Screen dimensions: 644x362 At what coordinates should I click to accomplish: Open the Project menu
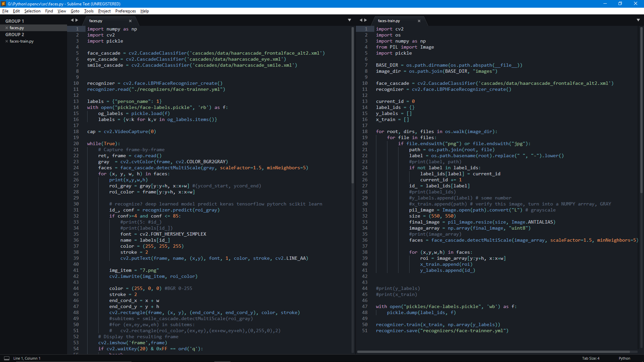[x=104, y=11]
